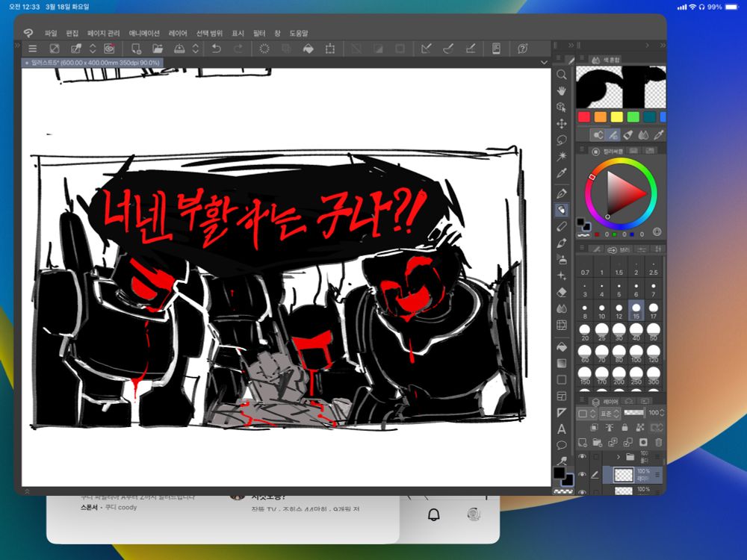747x560 pixels.
Task: Toggle transparent color swatch below color squares
Action: 563,491
